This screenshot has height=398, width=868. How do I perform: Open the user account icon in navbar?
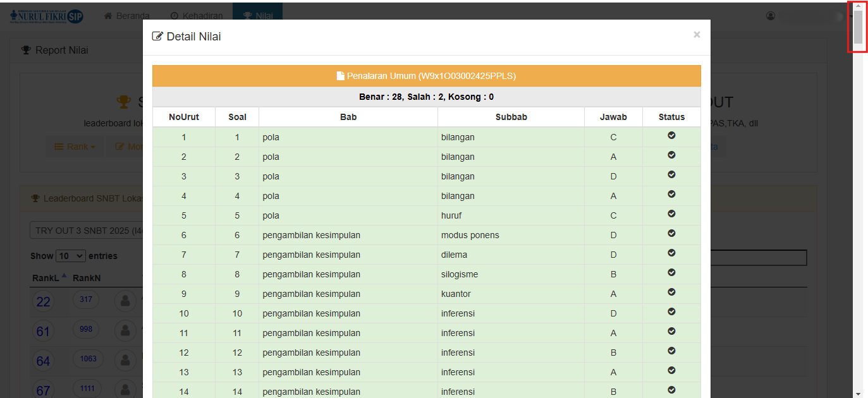point(771,16)
